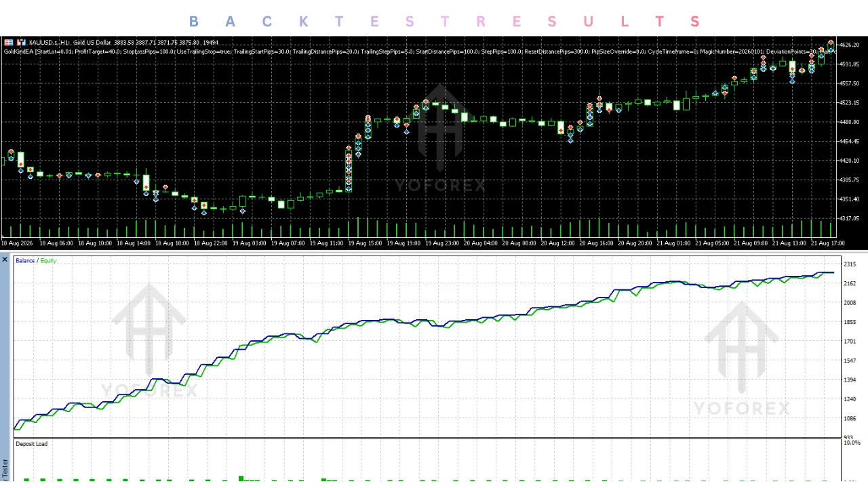Click the 18 Aug 14:00 time label
The width and height of the screenshot is (868, 488).
[134, 243]
